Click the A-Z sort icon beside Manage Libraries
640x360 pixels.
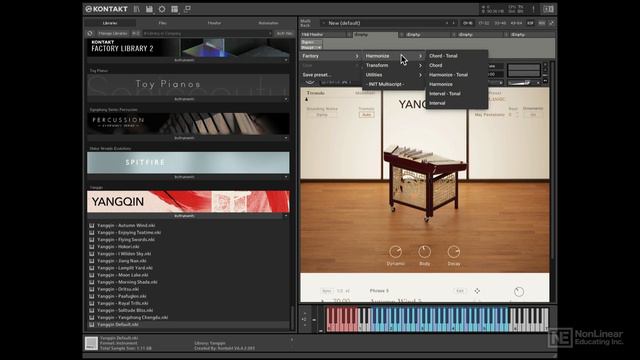point(136,33)
